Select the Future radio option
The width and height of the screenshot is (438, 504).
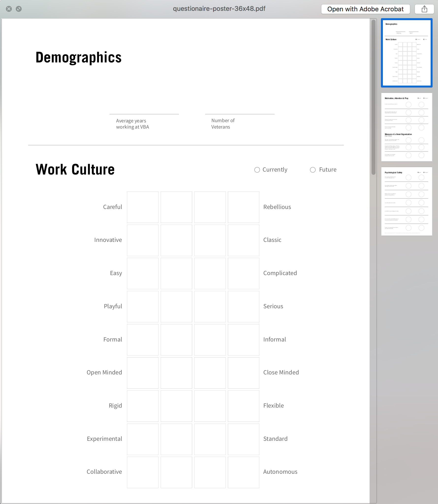[x=313, y=170]
